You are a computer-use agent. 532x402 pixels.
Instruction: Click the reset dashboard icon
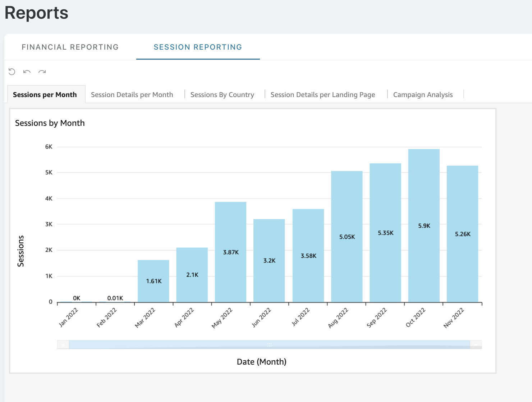click(x=12, y=72)
